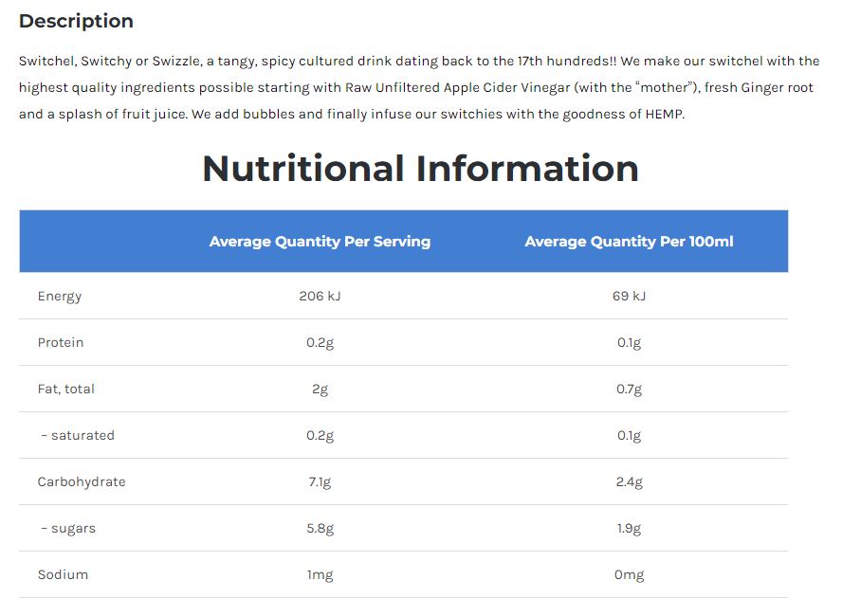The height and width of the screenshot is (616, 842).
Task: Click the 5.8g sugars value
Action: [320, 529]
